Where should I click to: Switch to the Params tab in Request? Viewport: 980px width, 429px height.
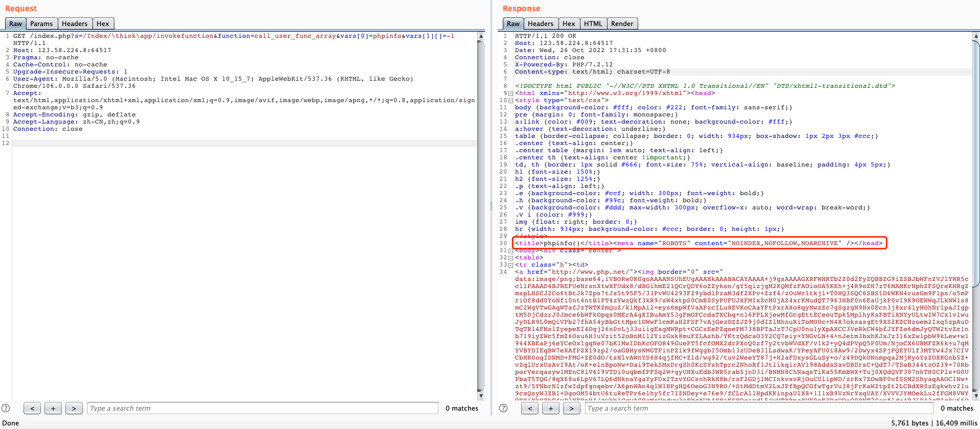(x=41, y=23)
